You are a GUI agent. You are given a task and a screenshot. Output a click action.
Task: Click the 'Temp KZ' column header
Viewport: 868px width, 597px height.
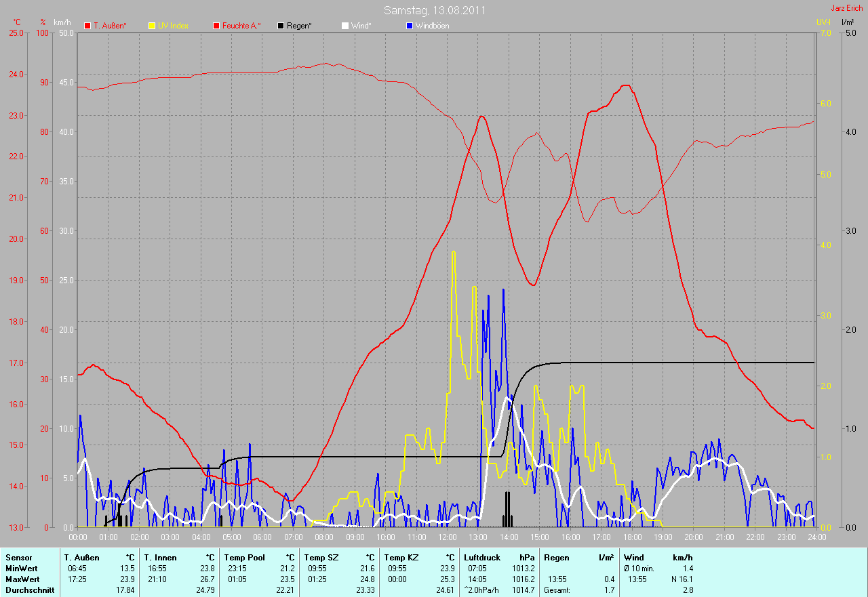pyautogui.click(x=401, y=558)
